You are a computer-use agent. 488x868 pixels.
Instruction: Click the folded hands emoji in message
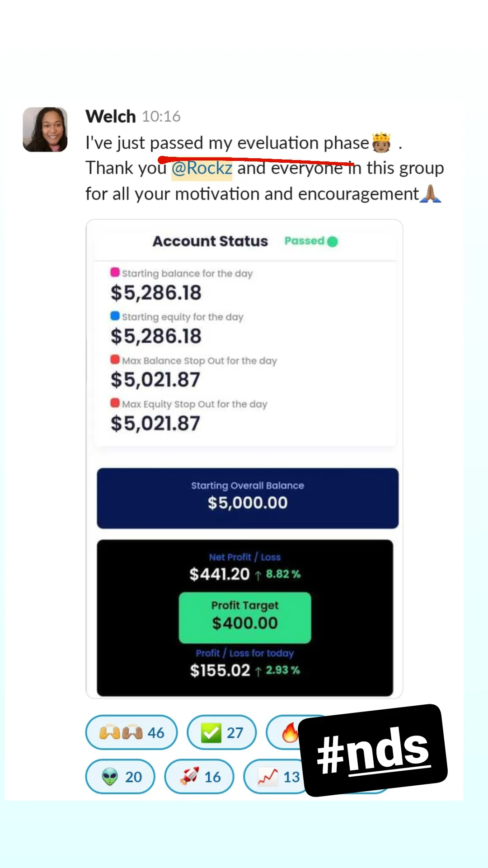pyautogui.click(x=430, y=194)
